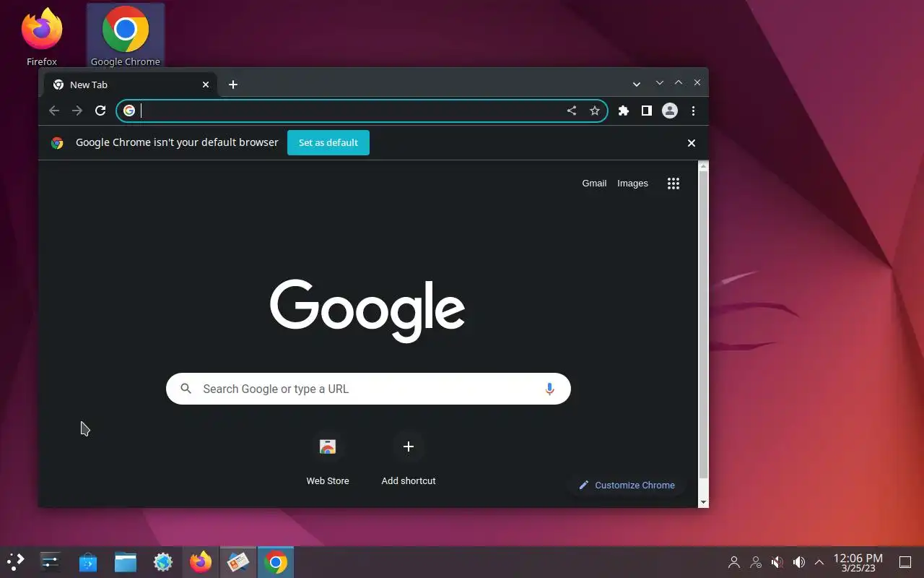Maximize the Chrome window
This screenshot has width=924, height=578.
tap(679, 83)
